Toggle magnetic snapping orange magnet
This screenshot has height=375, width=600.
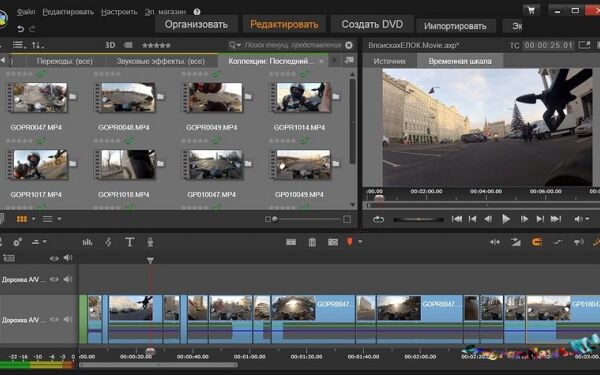537,242
